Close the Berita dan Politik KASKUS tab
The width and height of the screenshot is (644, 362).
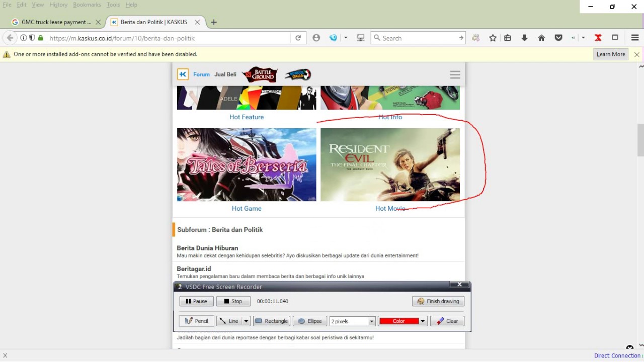point(197,22)
